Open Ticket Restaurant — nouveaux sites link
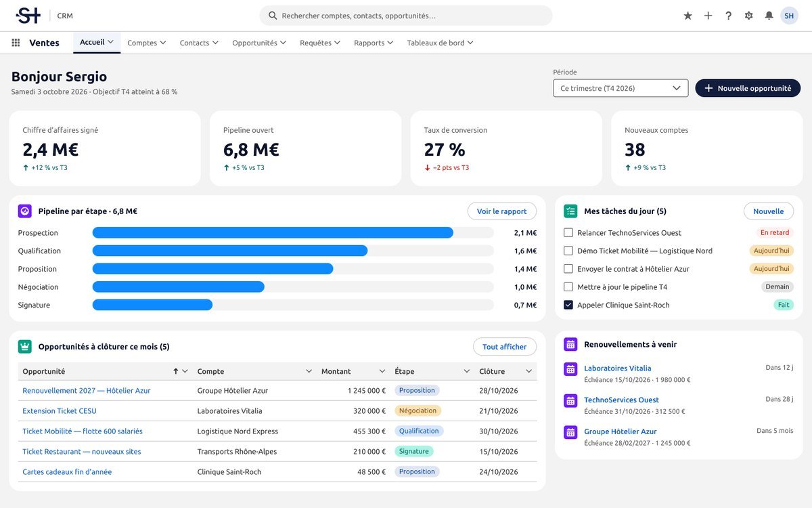Image resolution: width=812 pixels, height=508 pixels. pyautogui.click(x=82, y=452)
